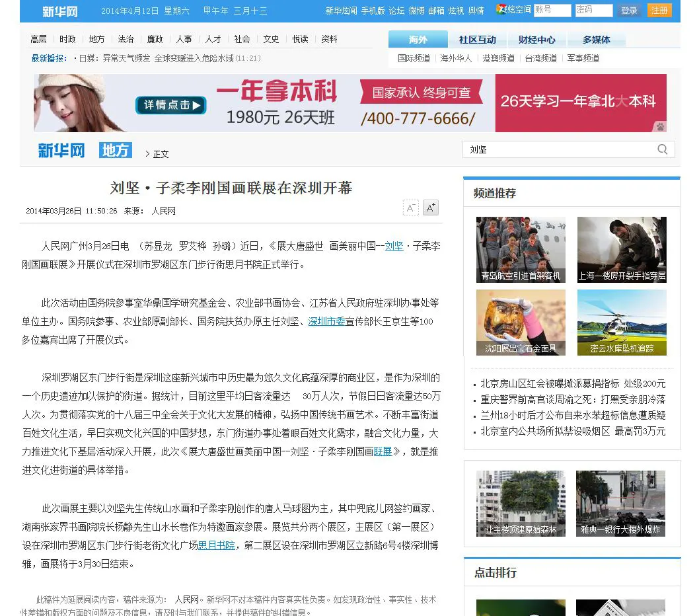
Task: Open the 沈阳展出宝石金面具 thumbnail
Action: click(521, 323)
